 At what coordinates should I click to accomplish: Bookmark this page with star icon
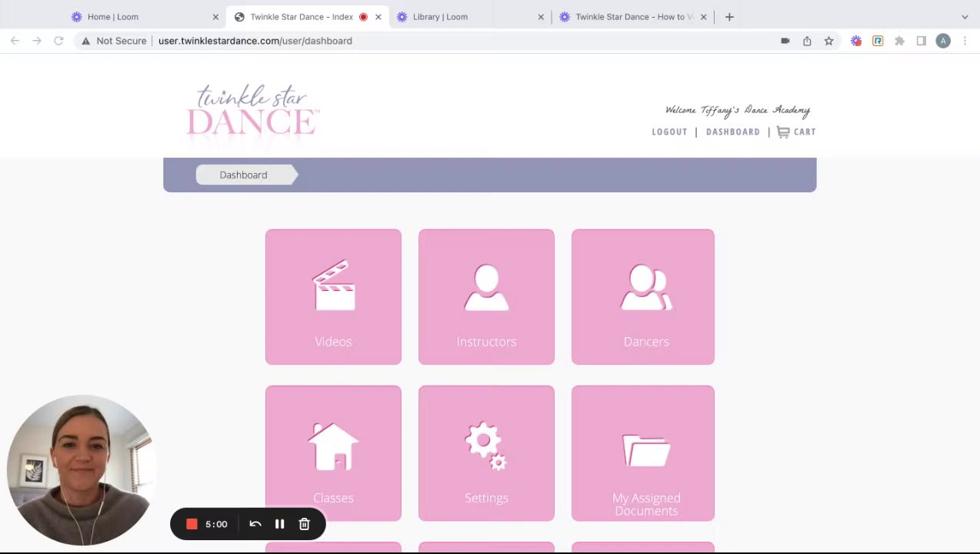coord(828,41)
